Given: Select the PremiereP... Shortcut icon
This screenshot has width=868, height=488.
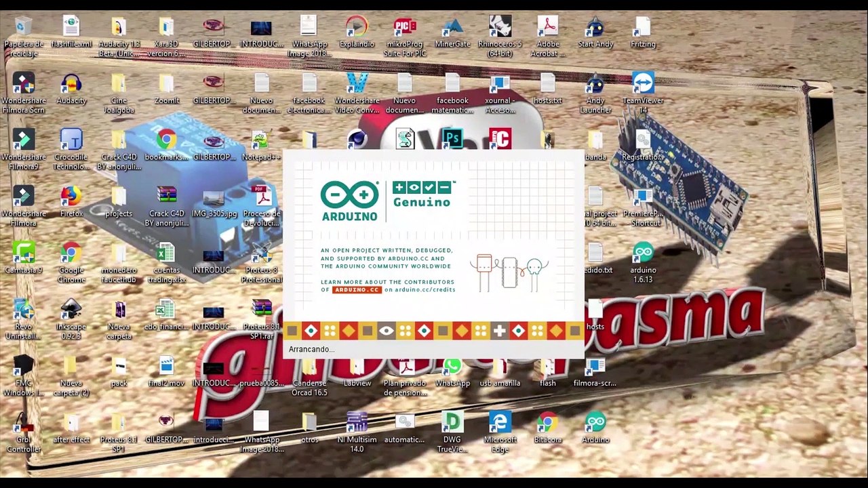Looking at the screenshot, I should click(643, 206).
